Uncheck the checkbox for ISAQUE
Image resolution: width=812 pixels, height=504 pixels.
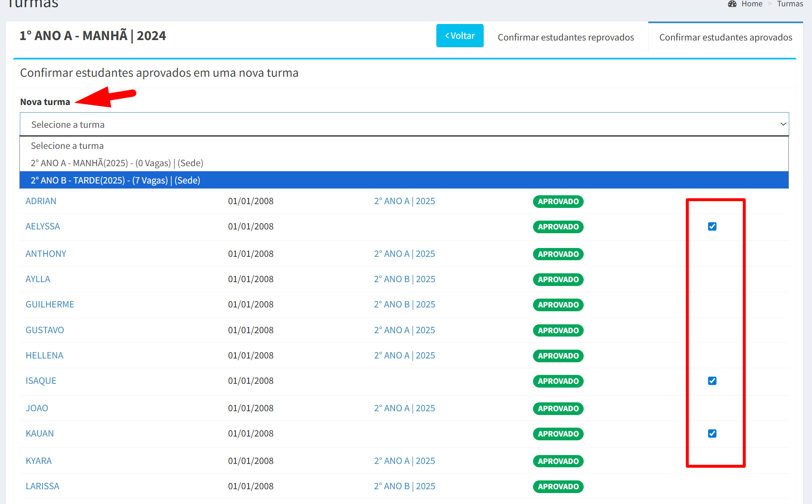pos(712,381)
